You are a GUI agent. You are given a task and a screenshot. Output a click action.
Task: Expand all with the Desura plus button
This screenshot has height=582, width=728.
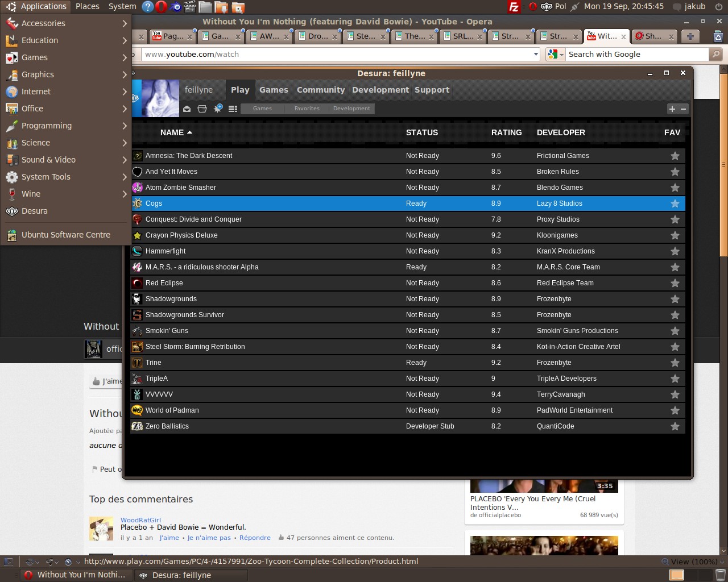[672, 109]
